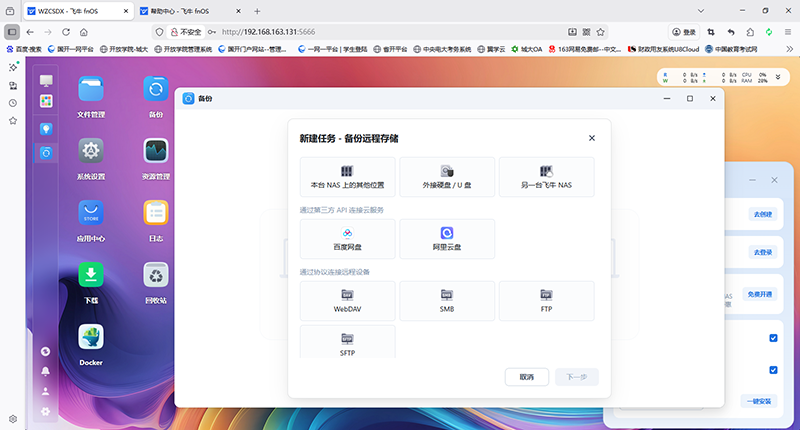Open browser sidebar bookmarks star icon

click(x=13, y=120)
